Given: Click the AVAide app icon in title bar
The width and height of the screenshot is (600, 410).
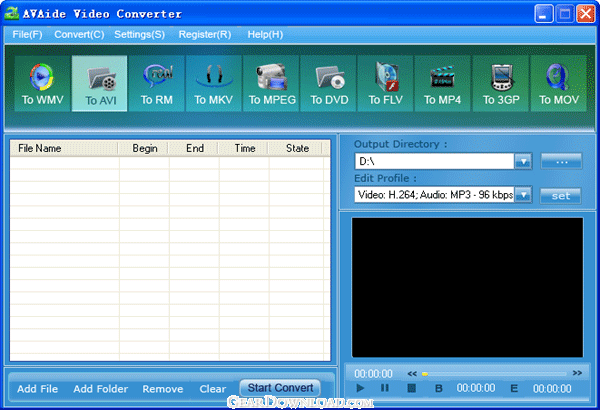Looking at the screenshot, I should [x=11, y=14].
